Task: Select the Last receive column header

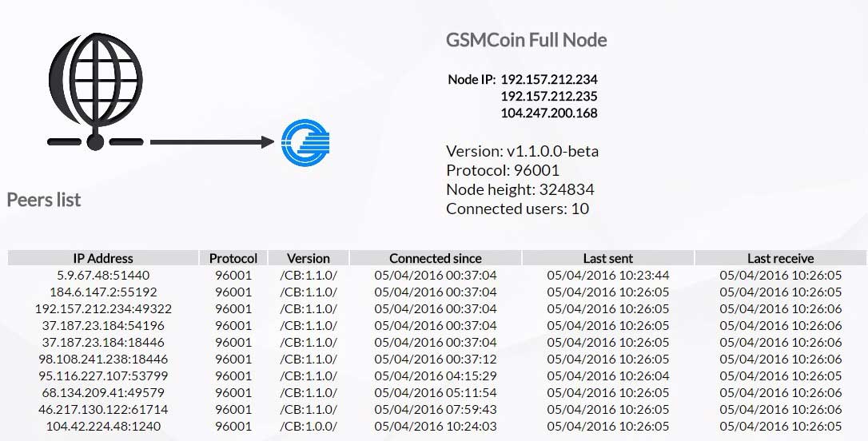Action: tap(781, 258)
